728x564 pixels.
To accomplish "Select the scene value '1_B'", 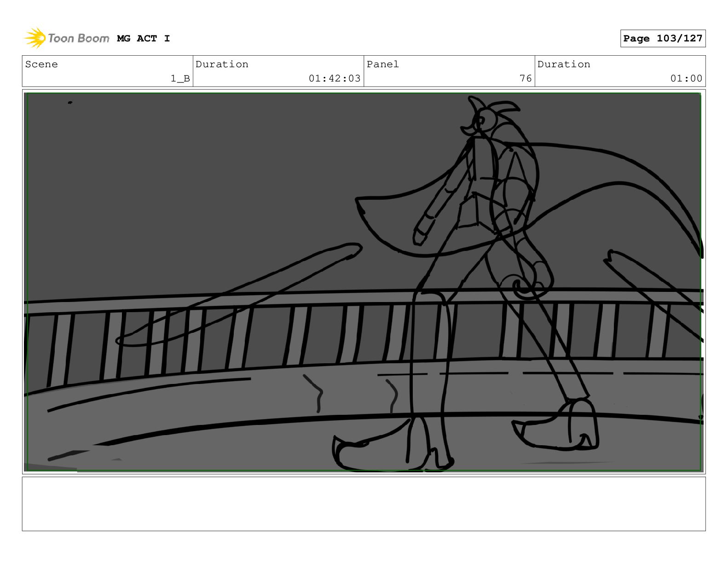I will pyautogui.click(x=180, y=78).
